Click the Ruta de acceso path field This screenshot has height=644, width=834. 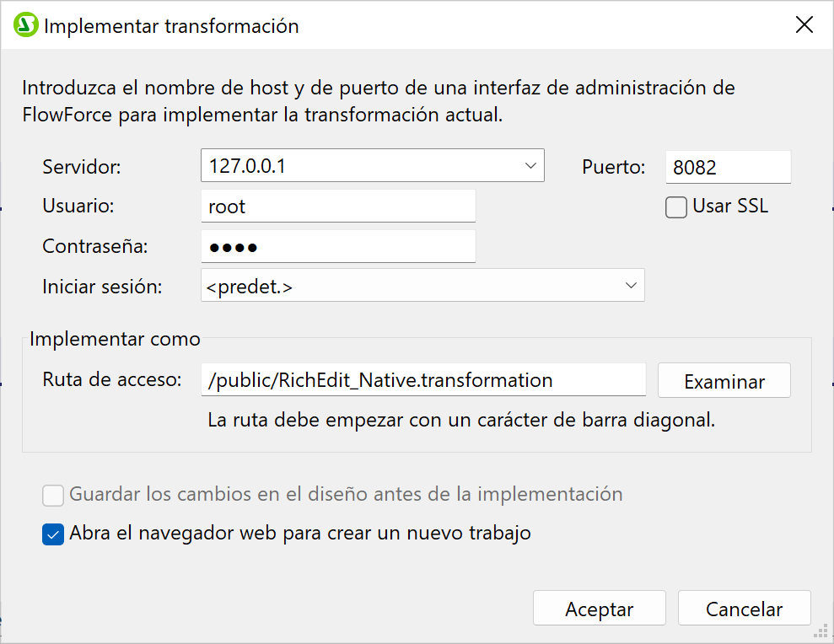pos(423,380)
